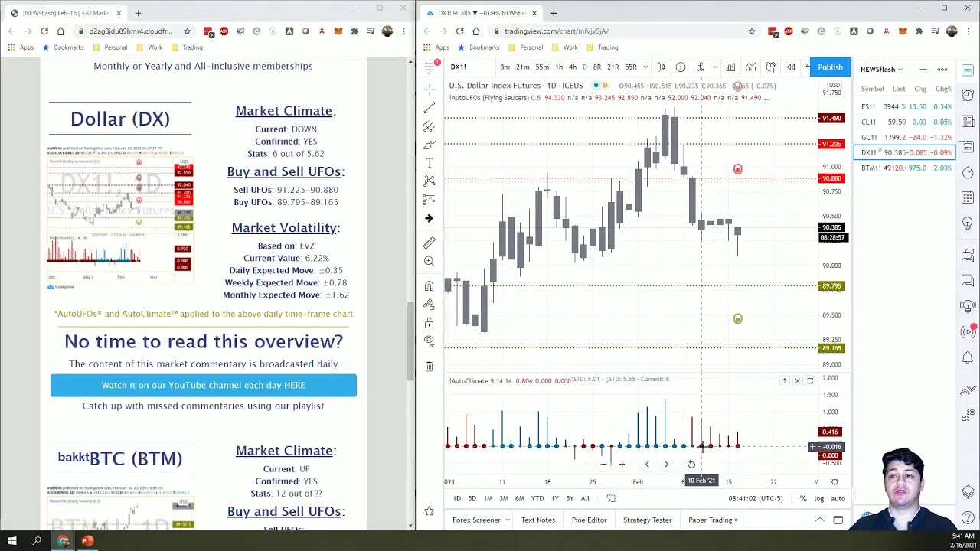Open chart settings gear icon
The width and height of the screenshot is (980, 551).
(835, 481)
